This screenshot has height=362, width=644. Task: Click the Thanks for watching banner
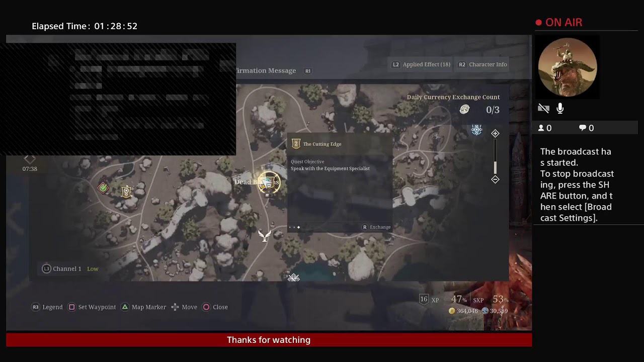[x=269, y=340]
